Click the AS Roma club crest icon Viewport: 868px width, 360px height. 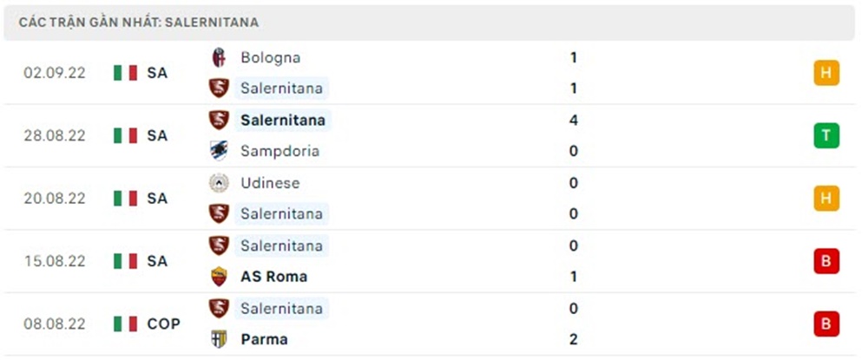(219, 277)
